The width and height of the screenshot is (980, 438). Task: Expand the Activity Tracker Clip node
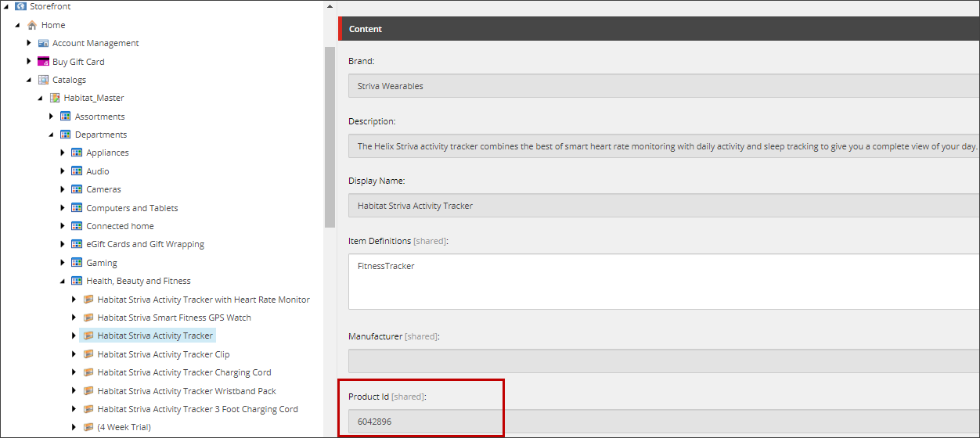[x=74, y=354]
